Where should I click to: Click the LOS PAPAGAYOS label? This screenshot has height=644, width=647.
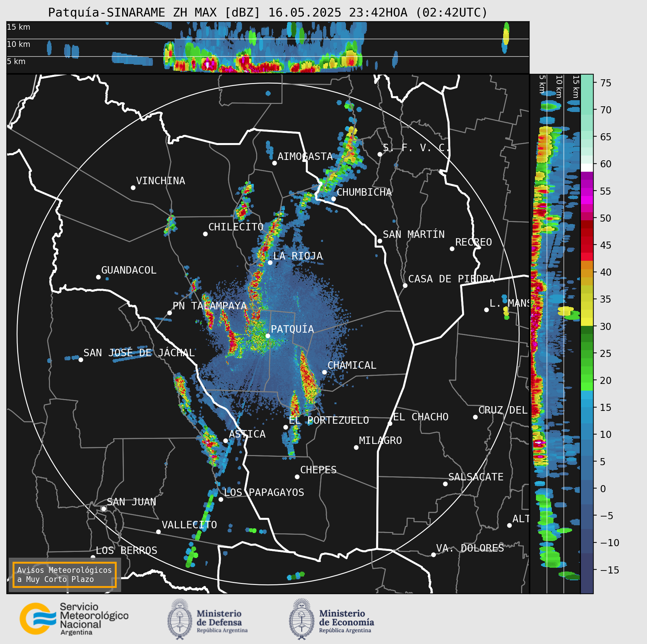tap(264, 492)
